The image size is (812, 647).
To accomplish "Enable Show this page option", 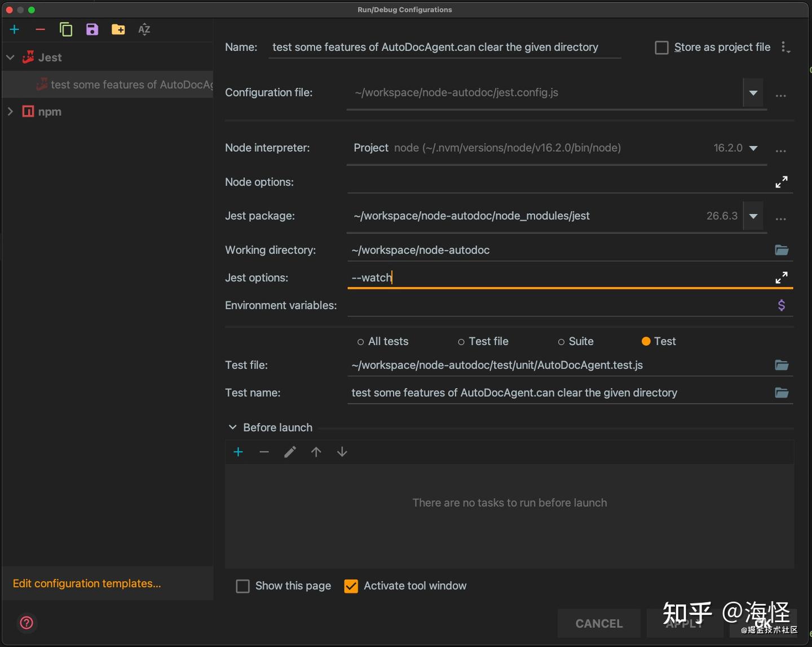I will [x=242, y=586].
